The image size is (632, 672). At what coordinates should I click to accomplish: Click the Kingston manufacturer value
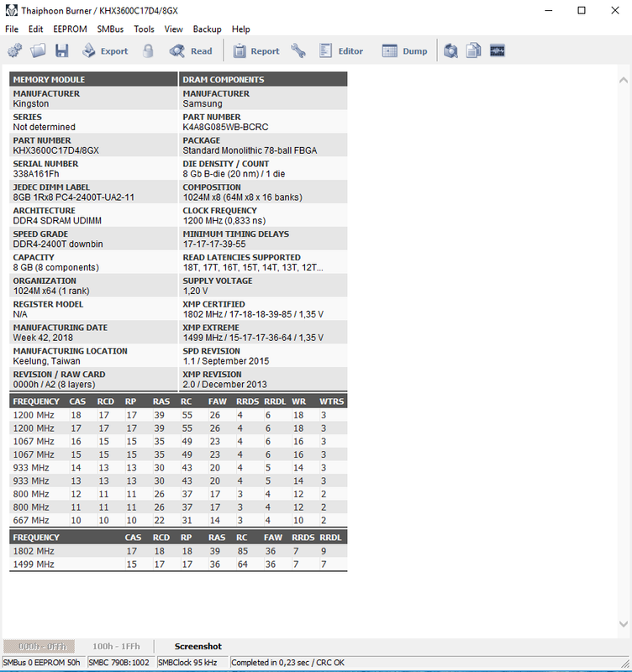point(31,103)
